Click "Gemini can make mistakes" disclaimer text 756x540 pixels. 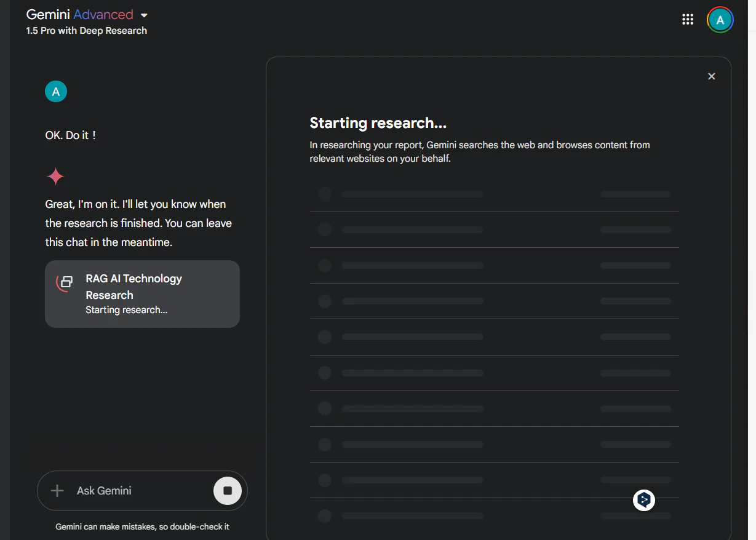(142, 526)
